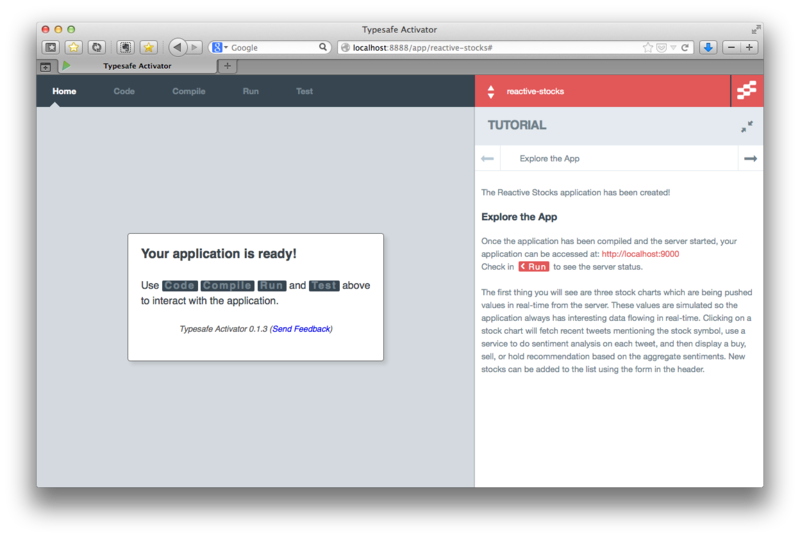Open a new tab with the plus button
Viewport: 800px width, 538px height.
228,66
